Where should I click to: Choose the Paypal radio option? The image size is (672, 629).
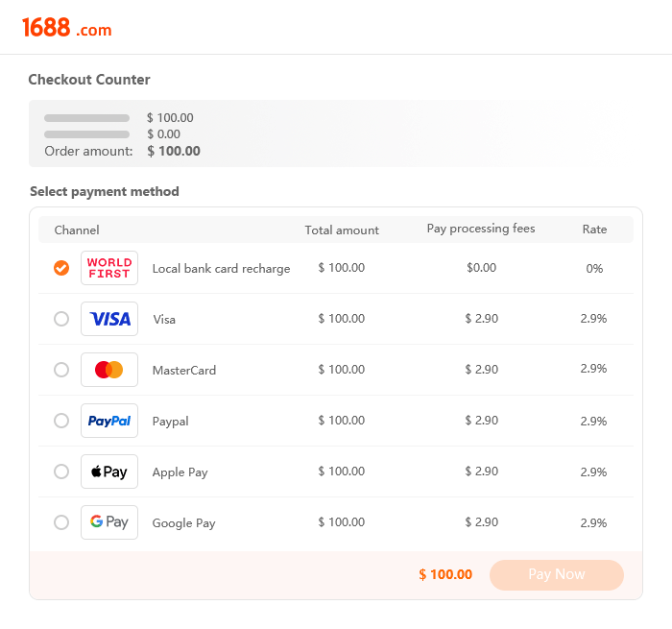(61, 421)
